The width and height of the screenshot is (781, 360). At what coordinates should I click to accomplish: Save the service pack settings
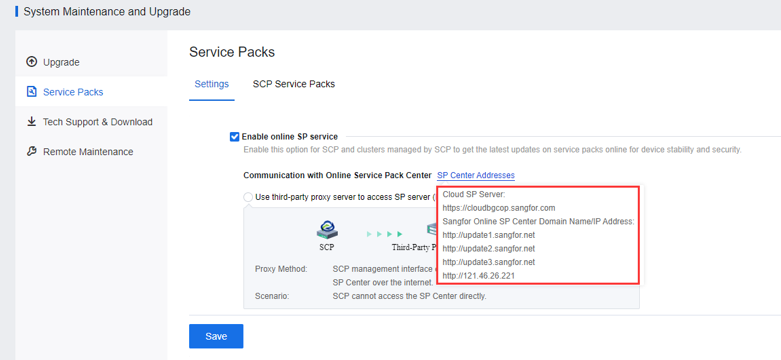pos(216,336)
